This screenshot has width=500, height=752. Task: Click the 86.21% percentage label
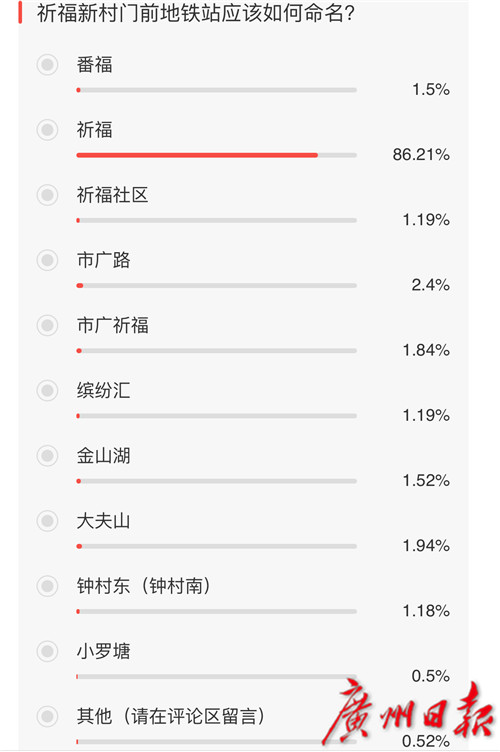pyautogui.click(x=421, y=154)
